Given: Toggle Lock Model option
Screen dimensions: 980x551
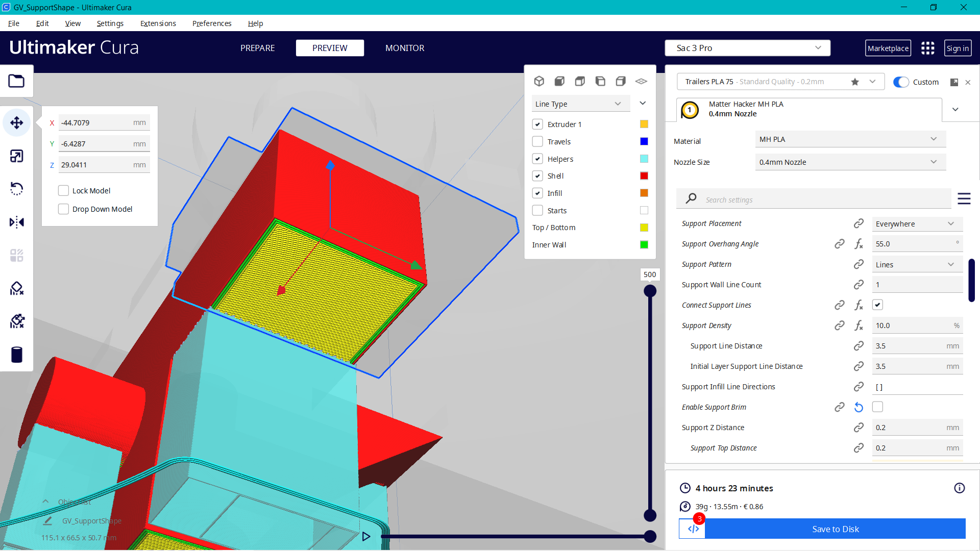Looking at the screenshot, I should 63,190.
